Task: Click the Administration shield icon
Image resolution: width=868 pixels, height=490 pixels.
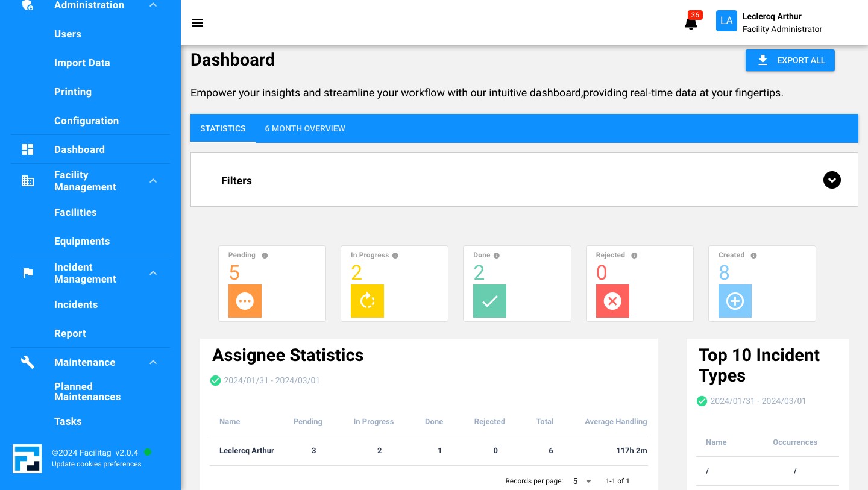Action: [x=28, y=5]
